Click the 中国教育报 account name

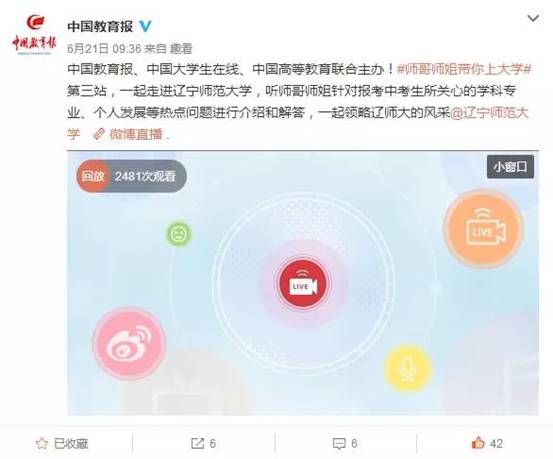click(x=100, y=26)
